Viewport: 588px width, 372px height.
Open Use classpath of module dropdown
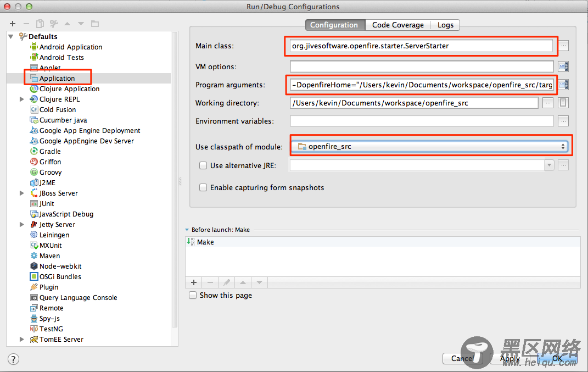(429, 146)
